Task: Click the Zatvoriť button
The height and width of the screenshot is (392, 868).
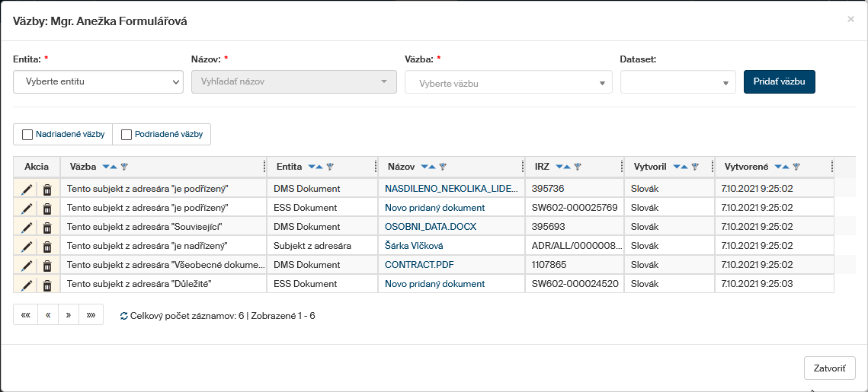Action: pos(829,368)
